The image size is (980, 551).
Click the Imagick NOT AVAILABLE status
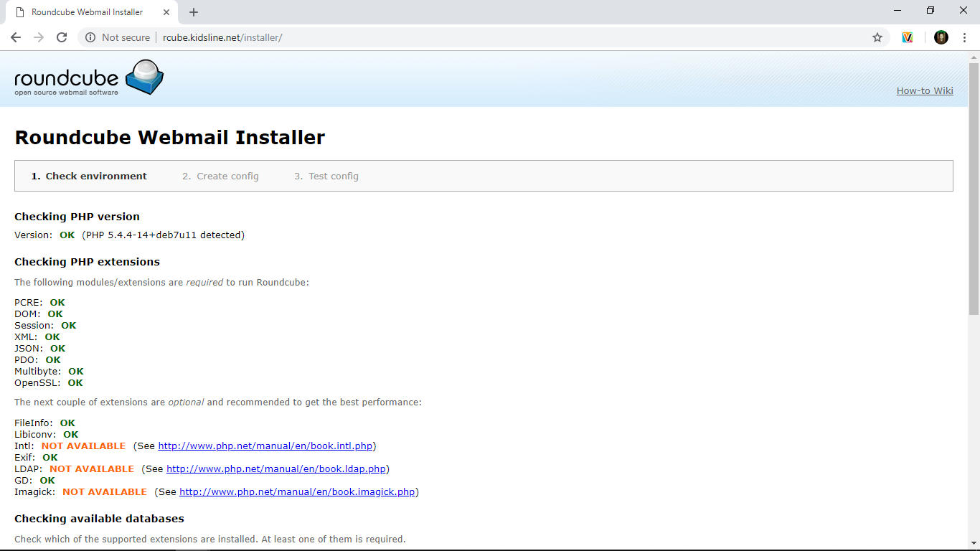[x=105, y=491]
